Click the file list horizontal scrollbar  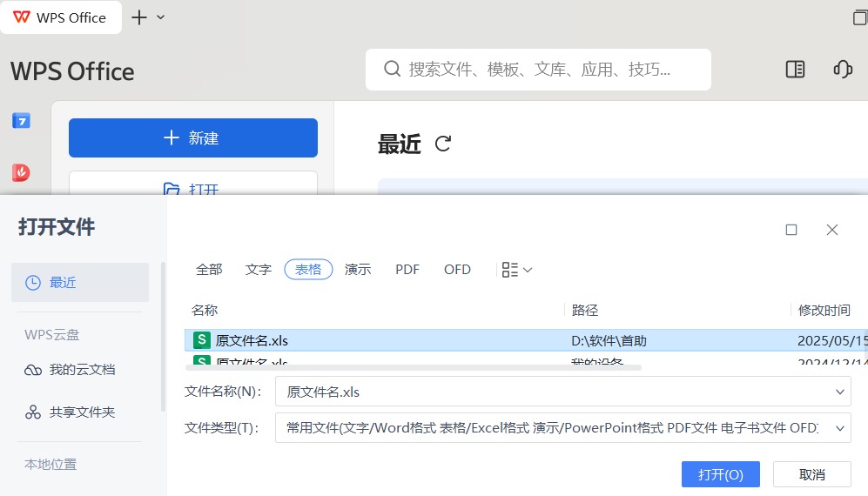click(x=413, y=367)
